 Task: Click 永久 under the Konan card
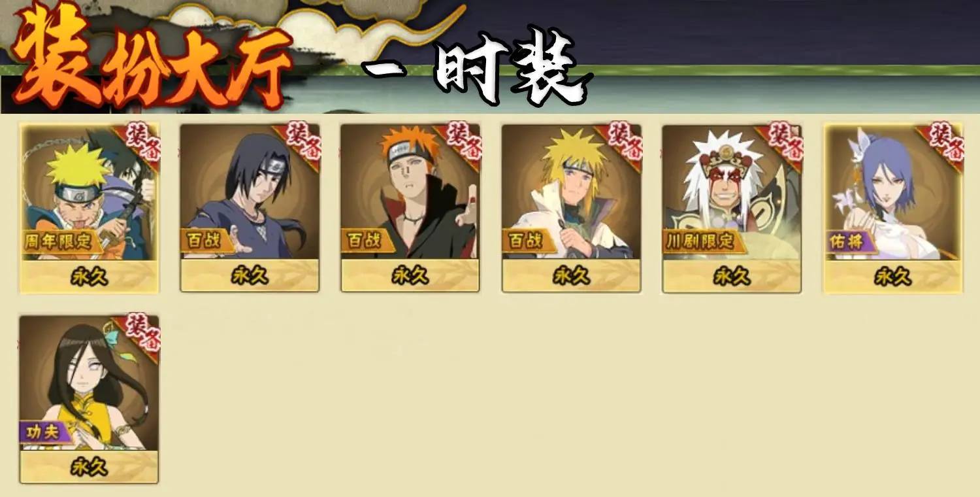coord(892,277)
